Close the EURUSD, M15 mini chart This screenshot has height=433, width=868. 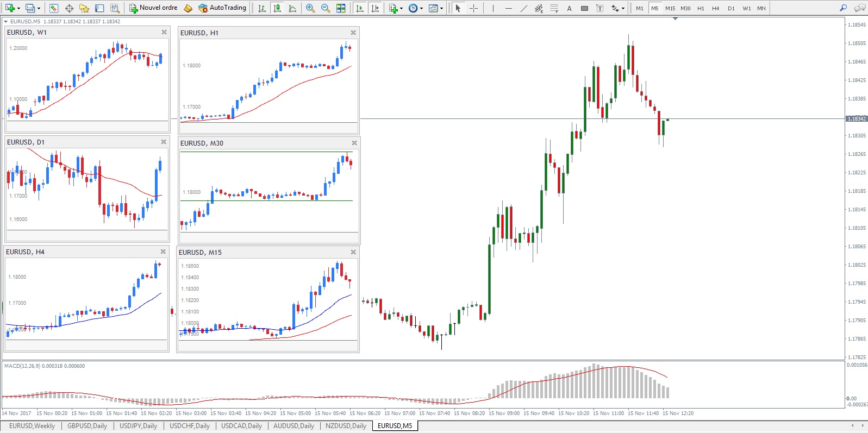353,252
